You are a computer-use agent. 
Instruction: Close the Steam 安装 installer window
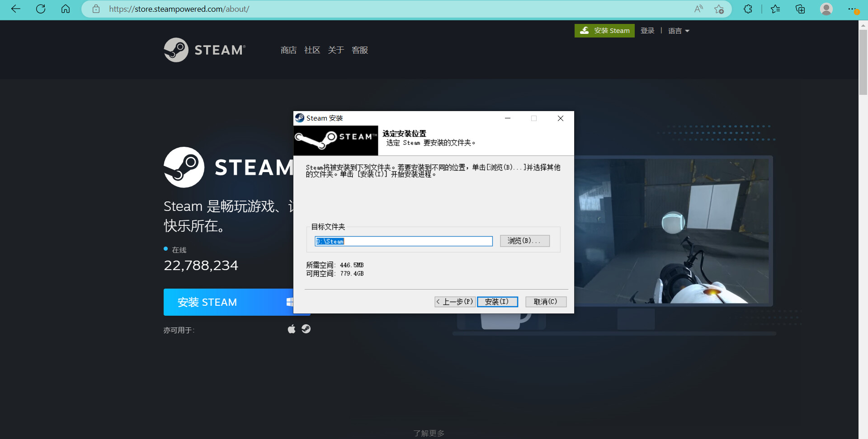[561, 118]
